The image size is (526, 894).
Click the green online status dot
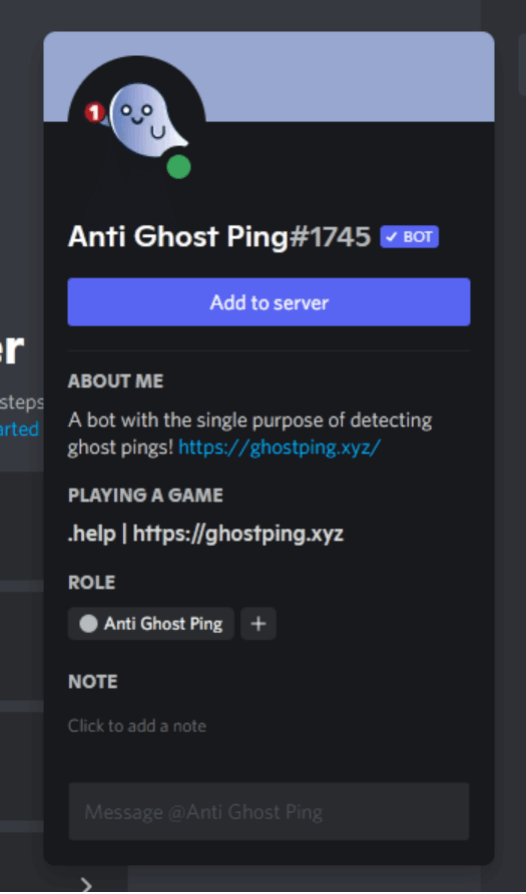point(179,167)
